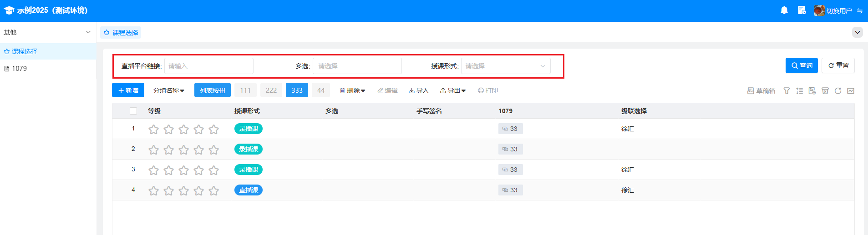This screenshot has width=868, height=235.
Task: Focus the 直播平台链接 input field
Action: click(x=208, y=66)
